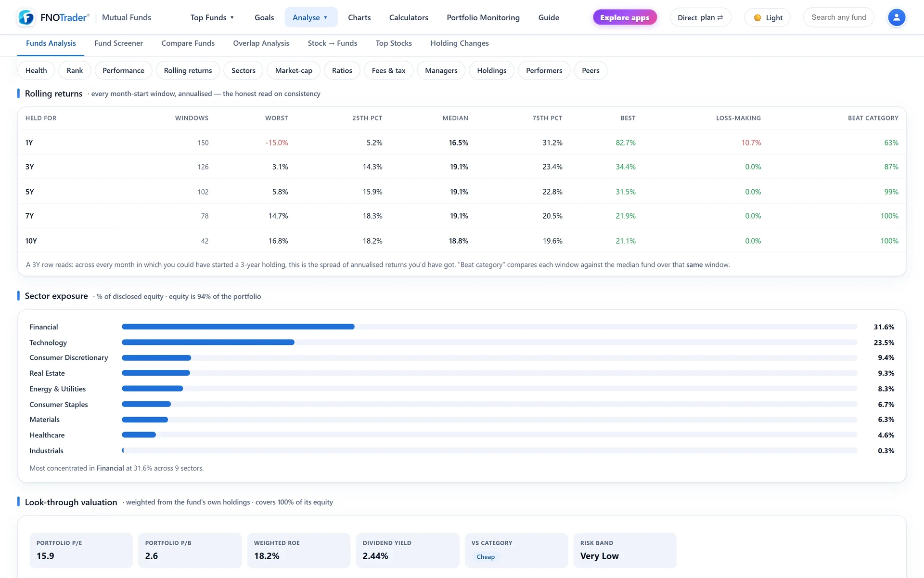Viewport: 924px width, 578px height.
Task: Click the Explore apps button
Action: click(x=625, y=18)
